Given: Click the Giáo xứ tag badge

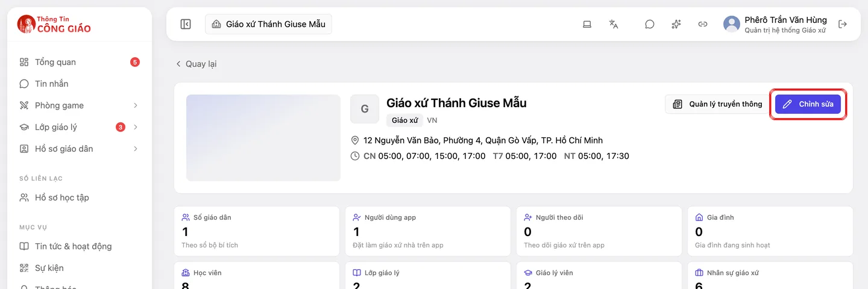Looking at the screenshot, I should coord(404,120).
